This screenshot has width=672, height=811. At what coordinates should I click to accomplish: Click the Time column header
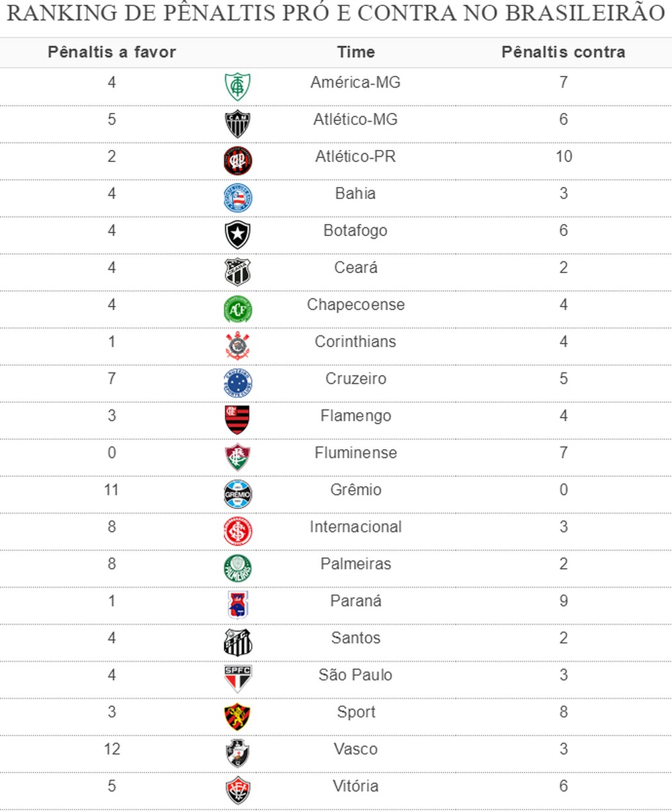pyautogui.click(x=355, y=52)
